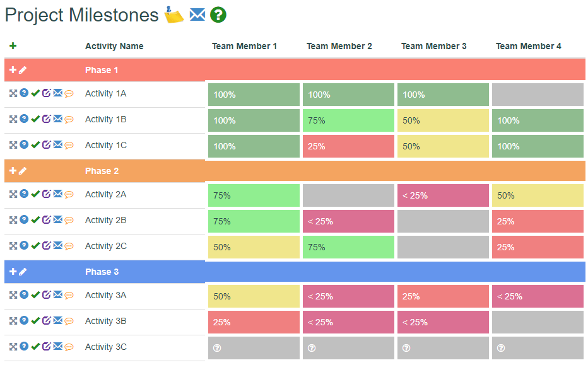
Task: Mark Activity 3A complete with its checkmark
Action: (36, 295)
